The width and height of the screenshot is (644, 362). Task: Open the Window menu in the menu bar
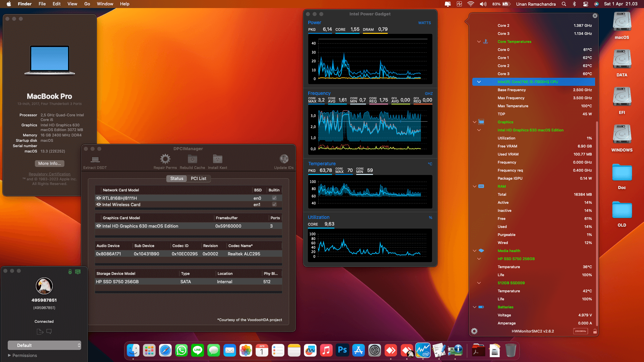coord(105,4)
